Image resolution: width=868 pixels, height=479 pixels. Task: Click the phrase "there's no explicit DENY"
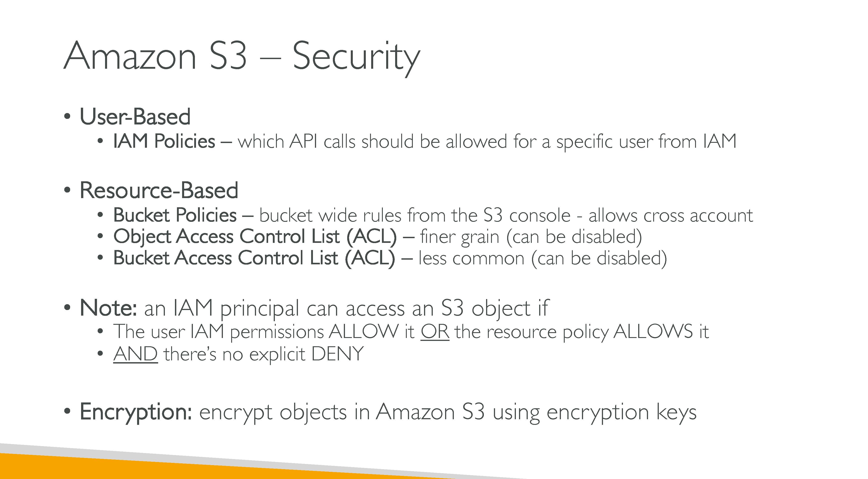[263, 354]
